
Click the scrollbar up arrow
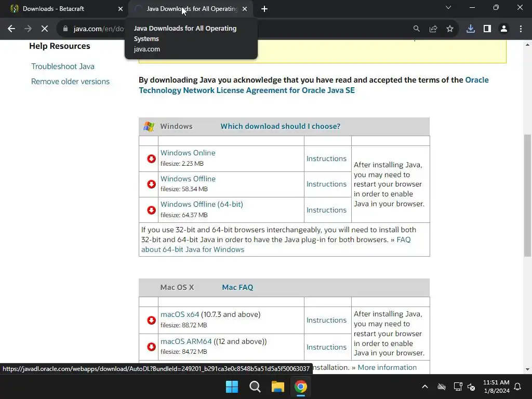point(527,45)
